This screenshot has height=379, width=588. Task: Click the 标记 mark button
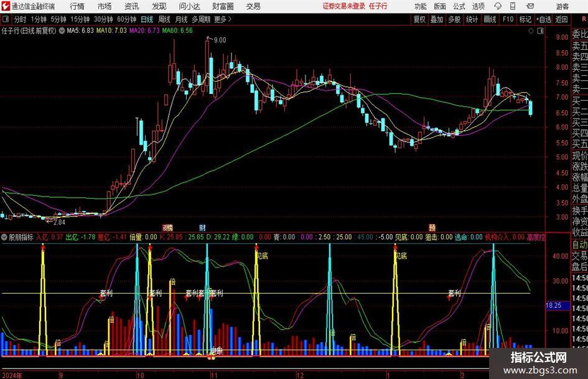pyautogui.click(x=525, y=19)
